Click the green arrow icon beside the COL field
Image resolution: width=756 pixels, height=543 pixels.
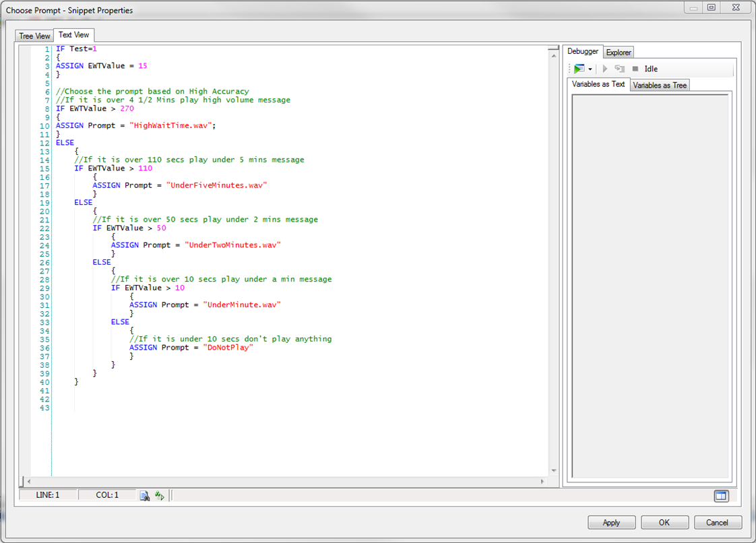tap(159, 496)
